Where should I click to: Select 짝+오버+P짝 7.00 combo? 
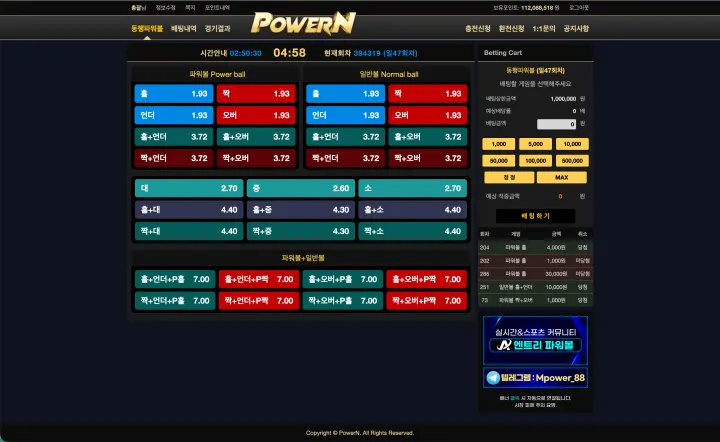427,301
